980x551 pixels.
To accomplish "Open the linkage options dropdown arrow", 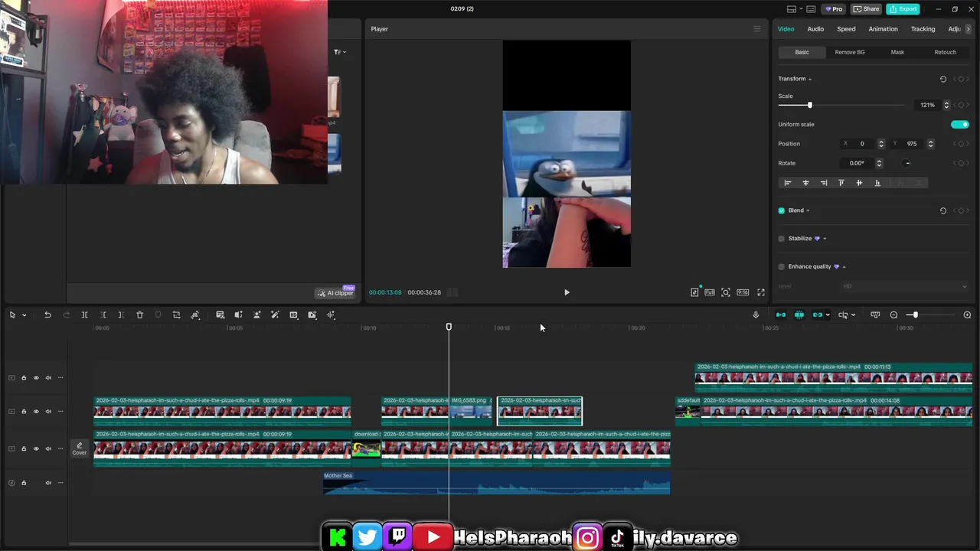I will tap(827, 315).
